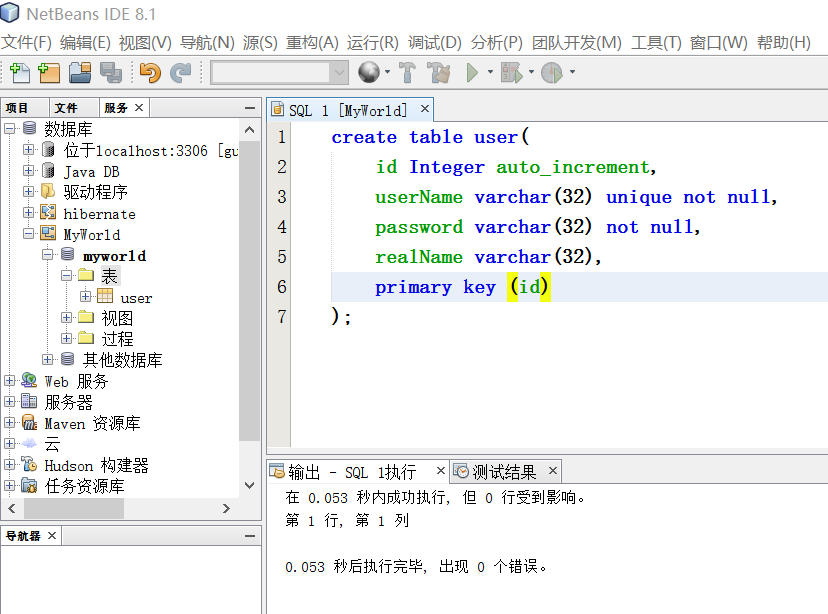The height and width of the screenshot is (614, 828).
Task: Collapse the MyWorld connection node
Action: [x=29, y=234]
